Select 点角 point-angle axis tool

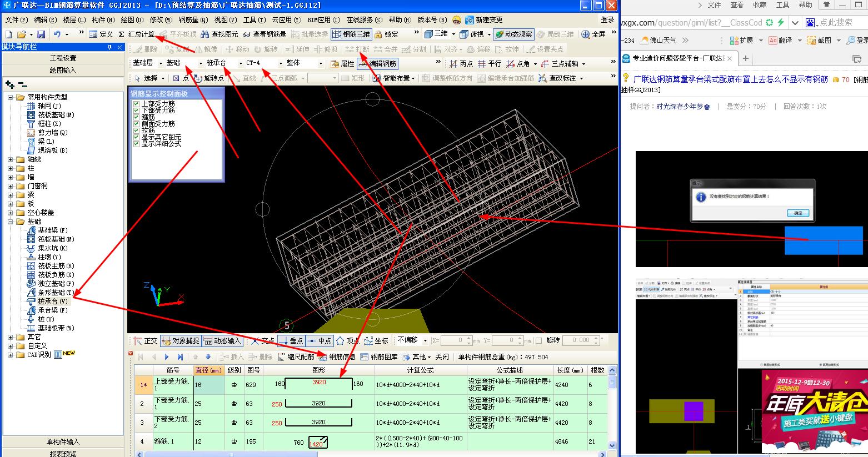tap(518, 63)
